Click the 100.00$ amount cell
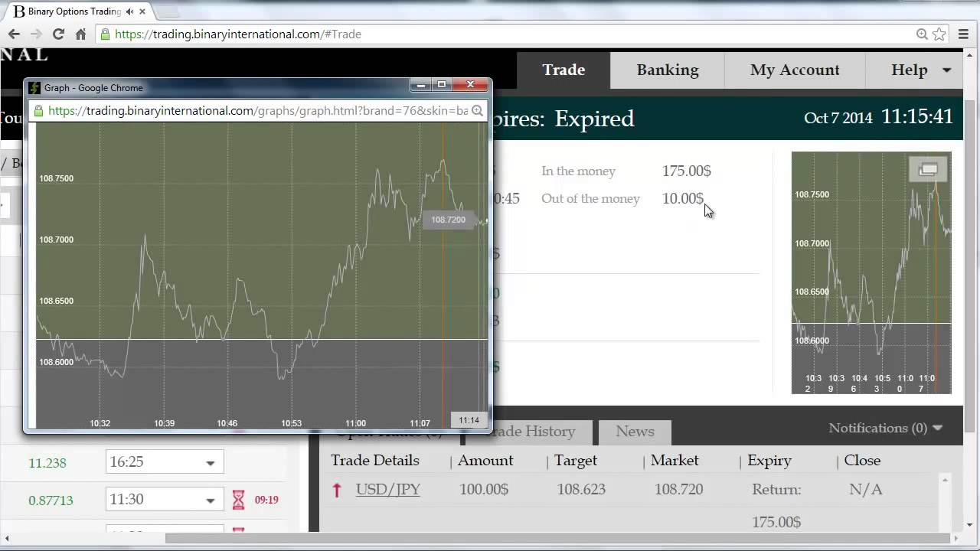980x551 pixels. point(484,490)
